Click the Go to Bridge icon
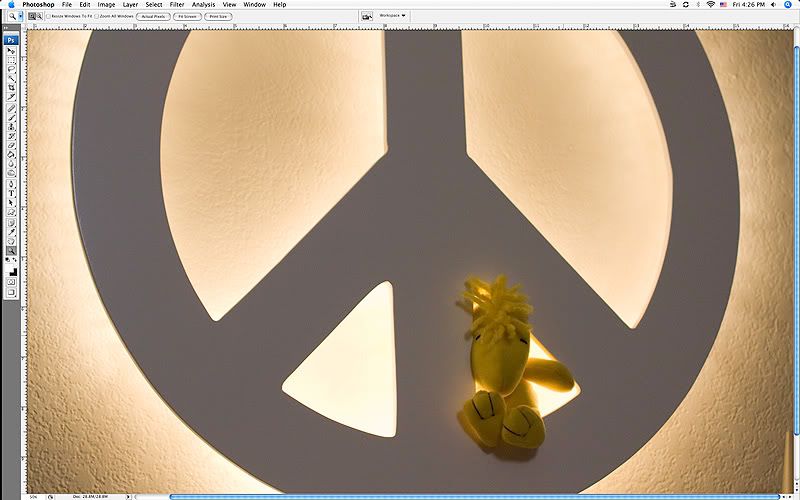The width and height of the screenshot is (800, 500). [x=367, y=17]
